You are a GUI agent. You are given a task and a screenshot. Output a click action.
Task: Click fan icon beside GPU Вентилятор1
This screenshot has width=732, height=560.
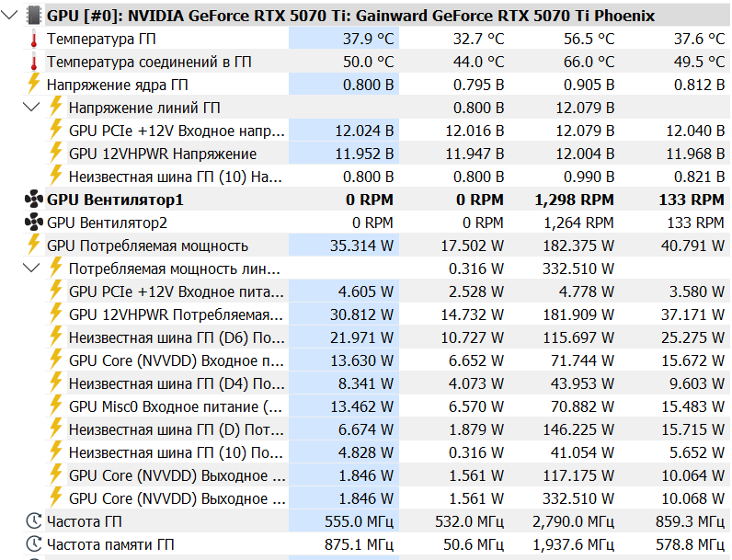[x=34, y=200]
